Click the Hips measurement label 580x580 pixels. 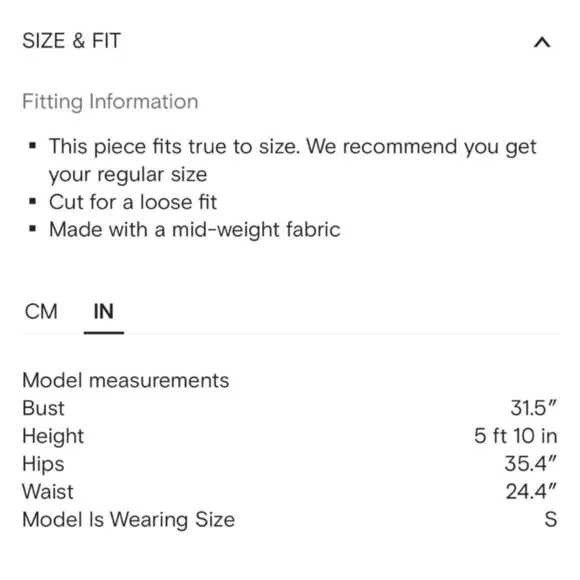pos(43,465)
